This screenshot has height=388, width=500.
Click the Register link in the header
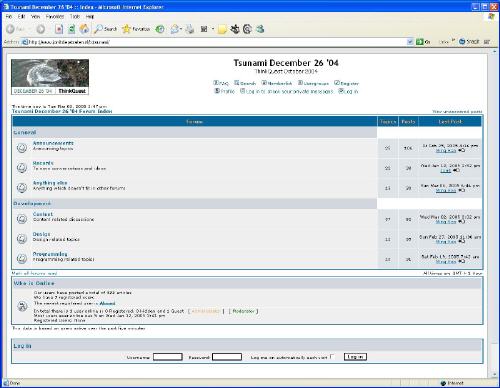pos(347,83)
